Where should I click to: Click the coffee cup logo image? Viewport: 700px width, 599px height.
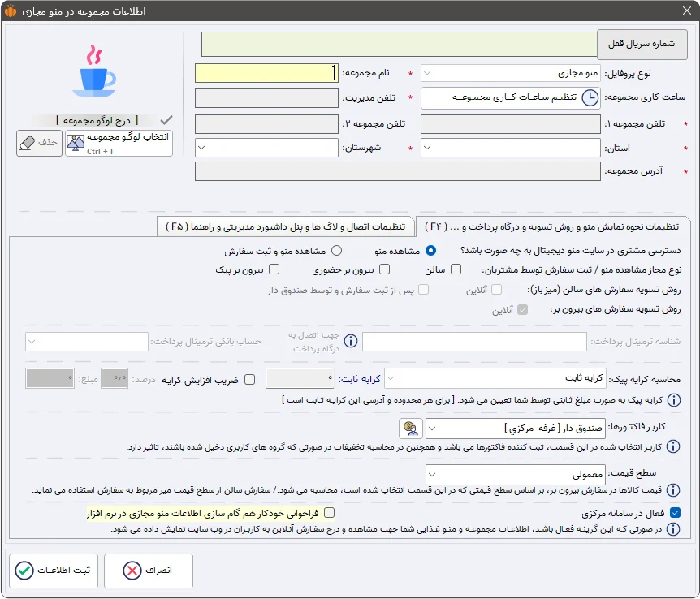[x=95, y=71]
